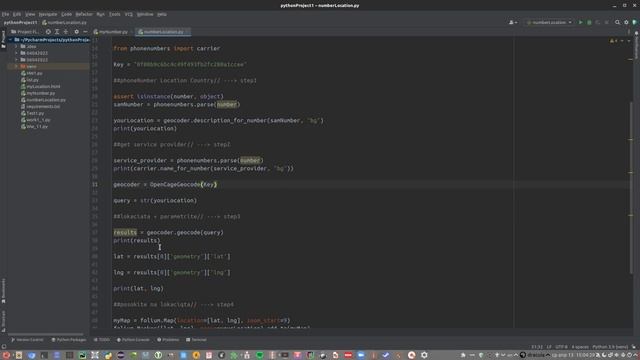Click the pythonProject1 breadcrumb

pos(20,22)
